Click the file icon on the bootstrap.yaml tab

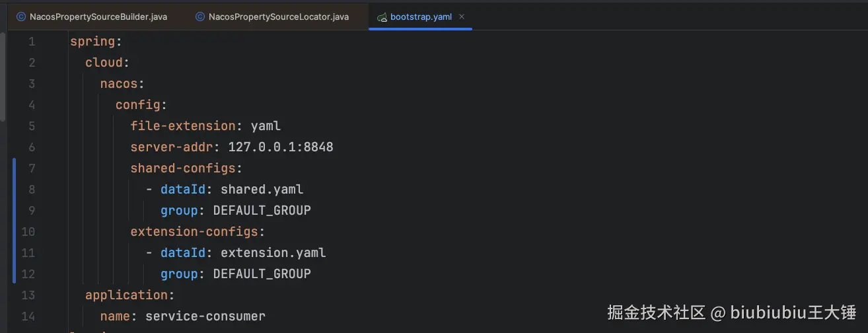tap(381, 17)
